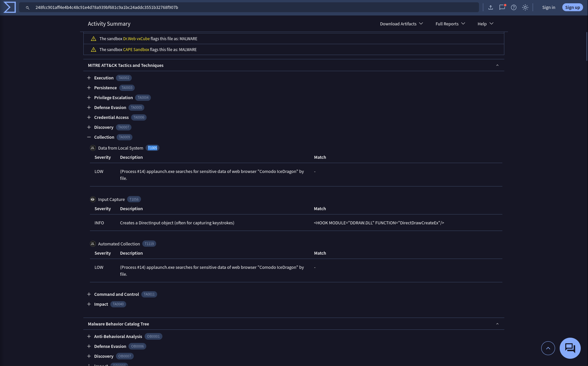Click the Dr.Web vxCube sandbox link
The width and height of the screenshot is (588, 366).
pyautogui.click(x=136, y=39)
